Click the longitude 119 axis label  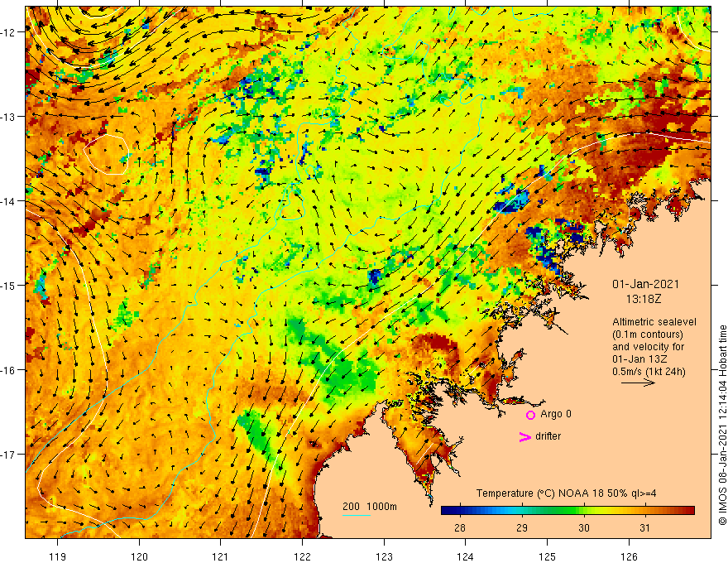(58, 556)
